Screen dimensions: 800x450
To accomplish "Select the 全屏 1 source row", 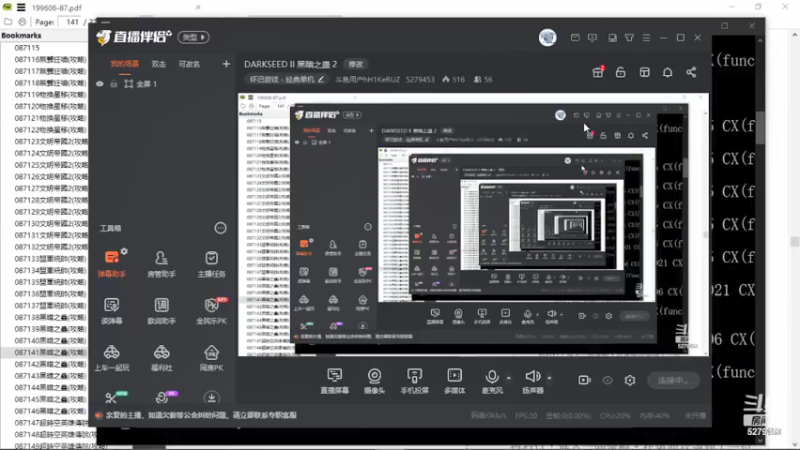I will tap(162, 84).
